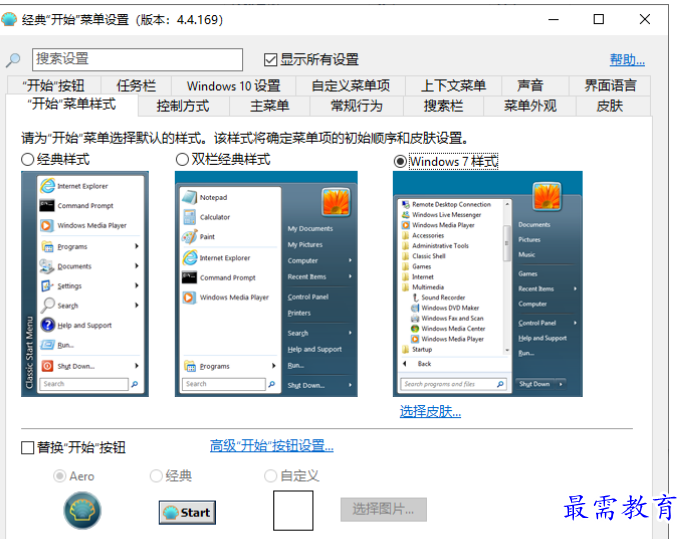Open the 主菜单 tab
The width and height of the screenshot is (685, 539).
pyautogui.click(x=270, y=106)
